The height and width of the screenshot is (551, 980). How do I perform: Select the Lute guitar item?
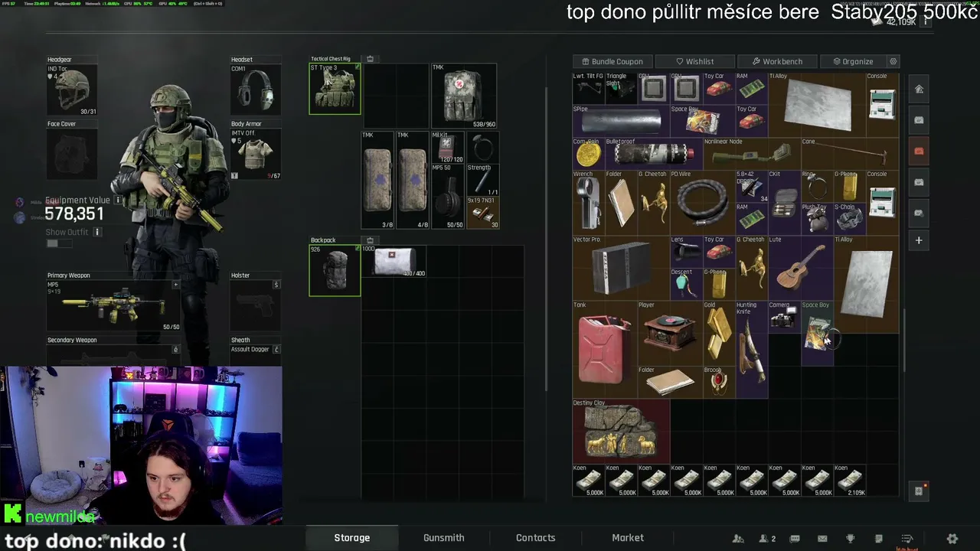[x=800, y=268]
